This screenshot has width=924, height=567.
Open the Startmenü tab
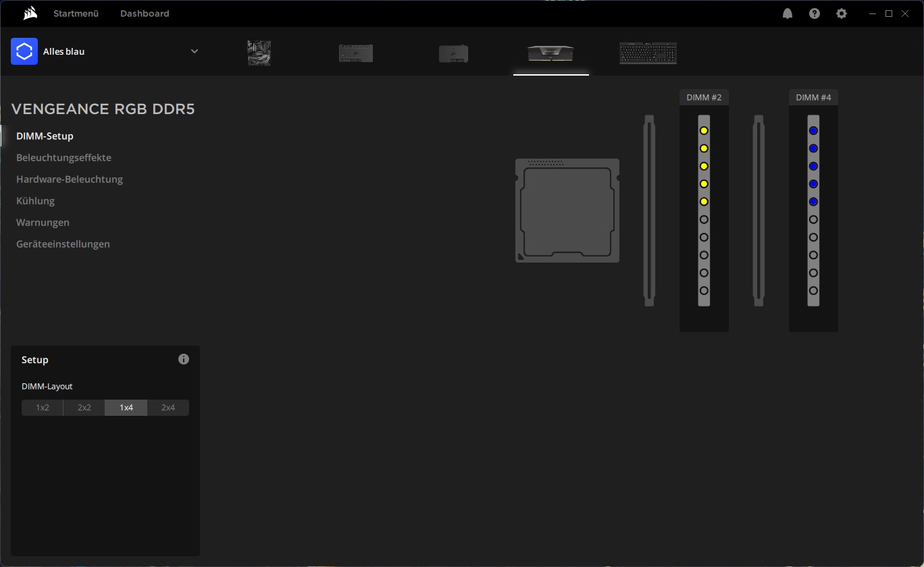pos(76,13)
